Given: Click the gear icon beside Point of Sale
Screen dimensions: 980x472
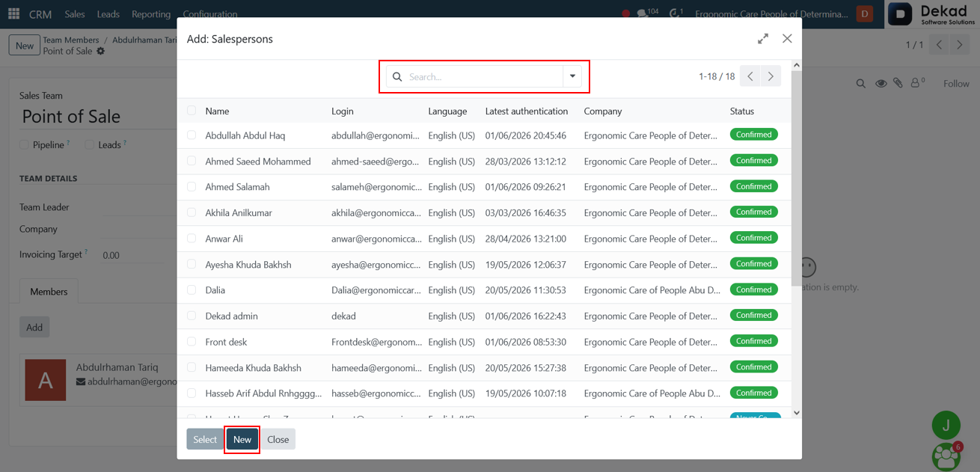Looking at the screenshot, I should click(x=101, y=52).
